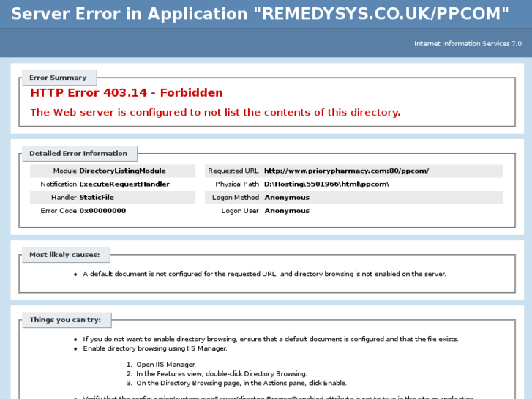This screenshot has width=532, height=399.
Task: Click the Server Error in Application heading
Action: pos(260,14)
